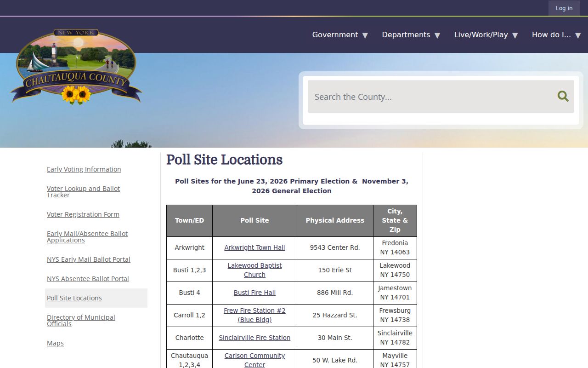Open the Arkwright Town Hall link
The width and height of the screenshot is (588, 368).
254,247
